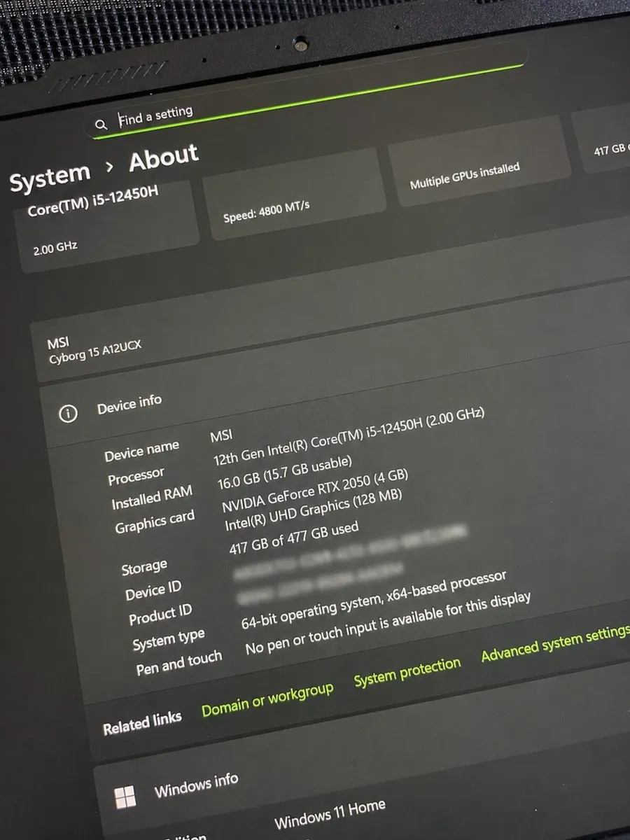
Task: Click the Storage label
Action: [144, 567]
